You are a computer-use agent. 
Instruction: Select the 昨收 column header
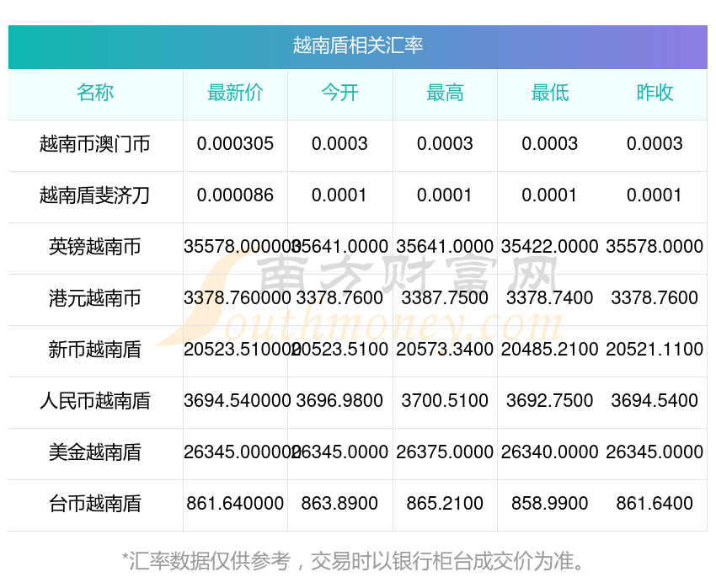click(655, 93)
